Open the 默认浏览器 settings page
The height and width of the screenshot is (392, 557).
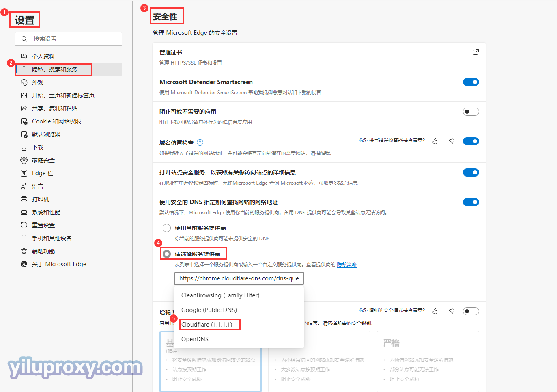[x=69, y=134]
